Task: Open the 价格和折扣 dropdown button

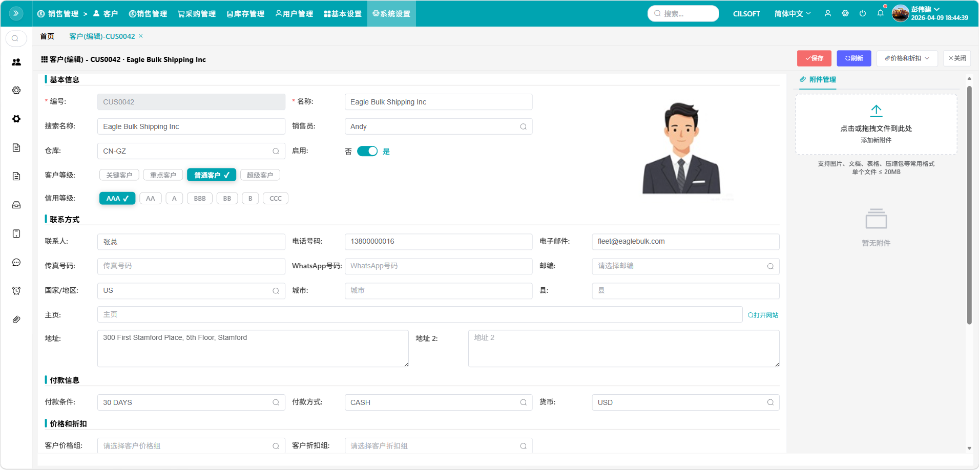Action: pos(907,58)
